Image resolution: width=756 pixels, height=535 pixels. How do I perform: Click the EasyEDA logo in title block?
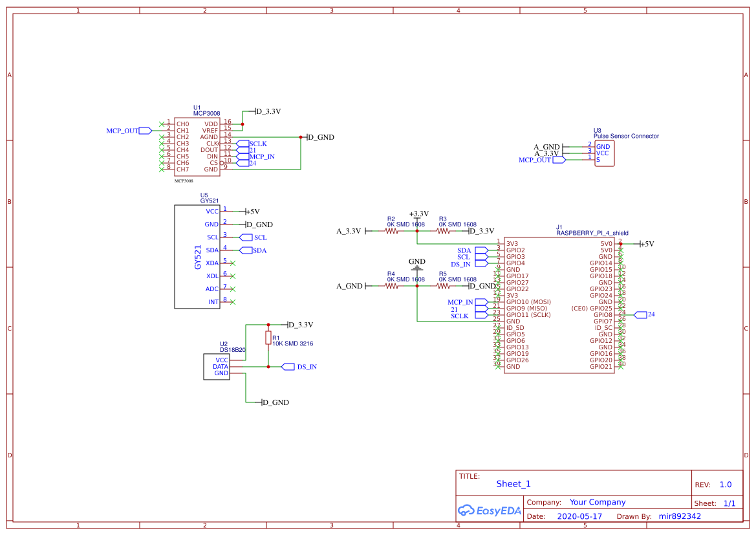point(489,510)
